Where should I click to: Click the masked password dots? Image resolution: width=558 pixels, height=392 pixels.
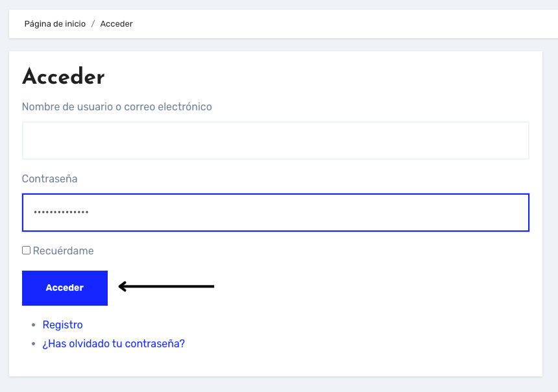pyautogui.click(x=61, y=212)
